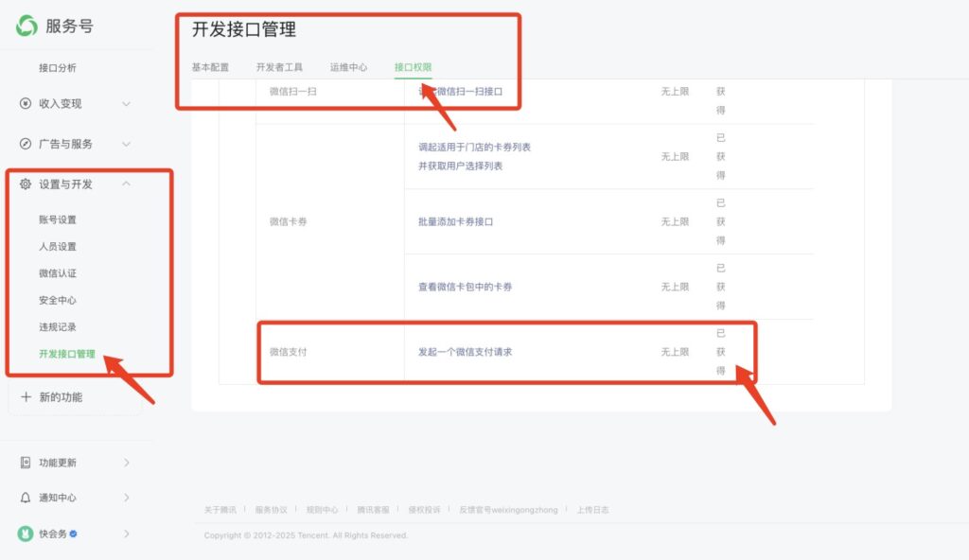969x560 pixels.
Task: Click the 开发接口管理 page heading
Action: click(244, 29)
